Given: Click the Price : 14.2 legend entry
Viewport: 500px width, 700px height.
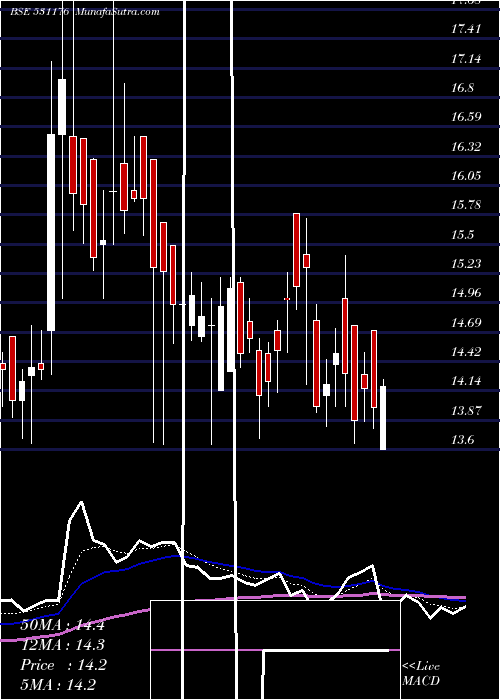Looking at the screenshot, I should tap(63, 665).
